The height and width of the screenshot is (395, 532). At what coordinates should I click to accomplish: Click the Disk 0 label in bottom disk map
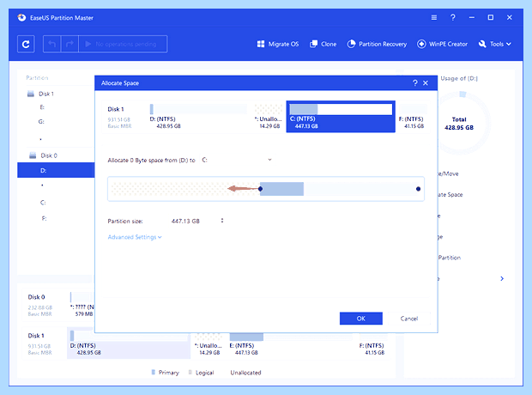[36, 297]
